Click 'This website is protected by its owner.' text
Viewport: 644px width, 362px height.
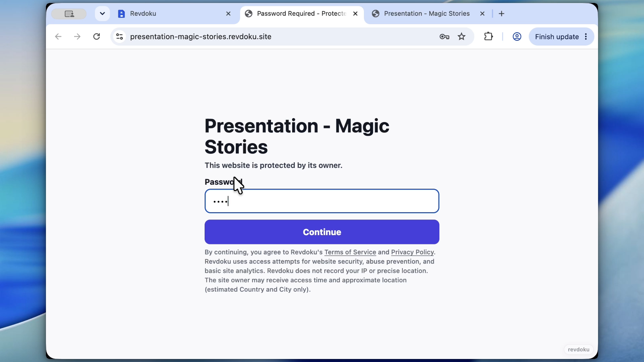click(274, 165)
